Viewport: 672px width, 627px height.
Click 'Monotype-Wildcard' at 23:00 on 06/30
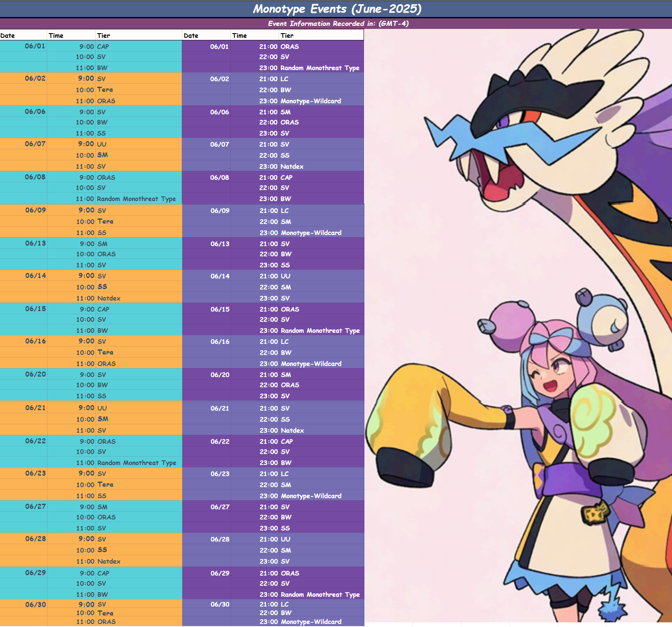311,622
